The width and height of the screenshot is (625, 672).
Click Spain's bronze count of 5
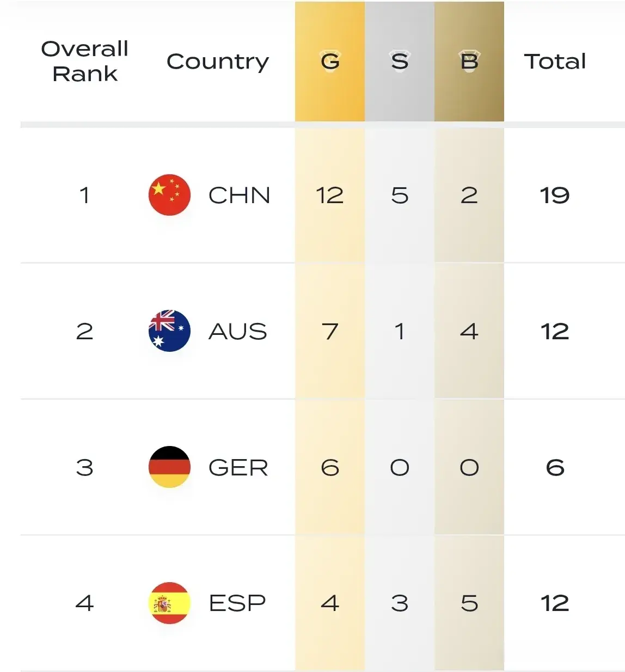(469, 603)
